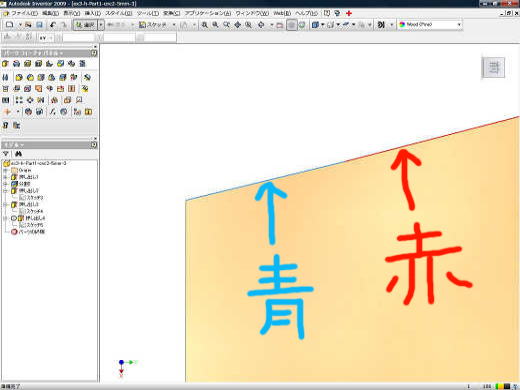520x390 pixels.
Task: Click the browser filter funnel icon
Action: 6,154
